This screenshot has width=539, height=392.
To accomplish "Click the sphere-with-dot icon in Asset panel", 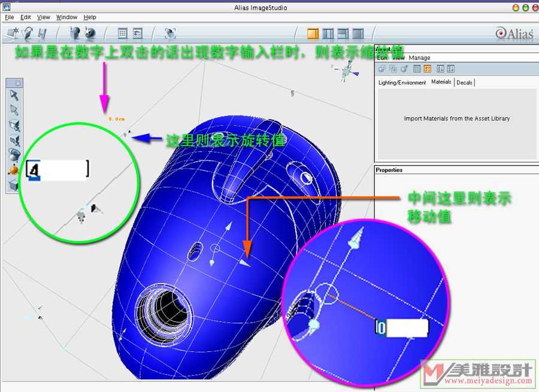I will 404,69.
